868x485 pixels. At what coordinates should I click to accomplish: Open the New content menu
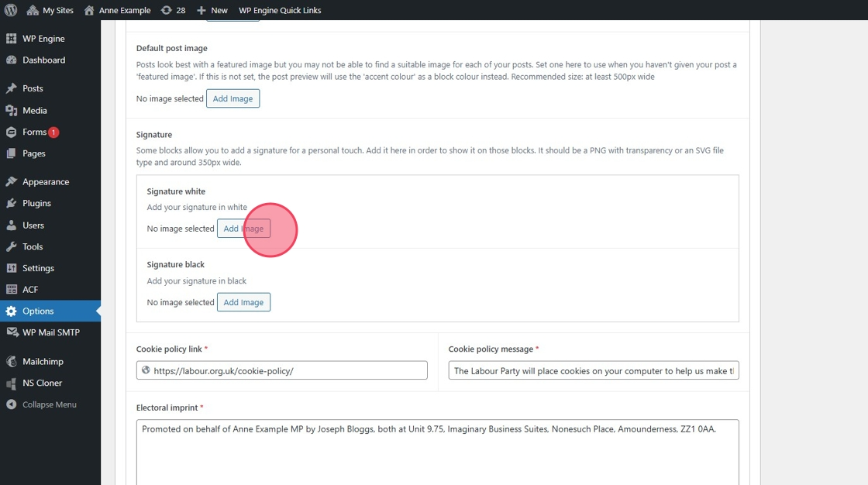[212, 10]
